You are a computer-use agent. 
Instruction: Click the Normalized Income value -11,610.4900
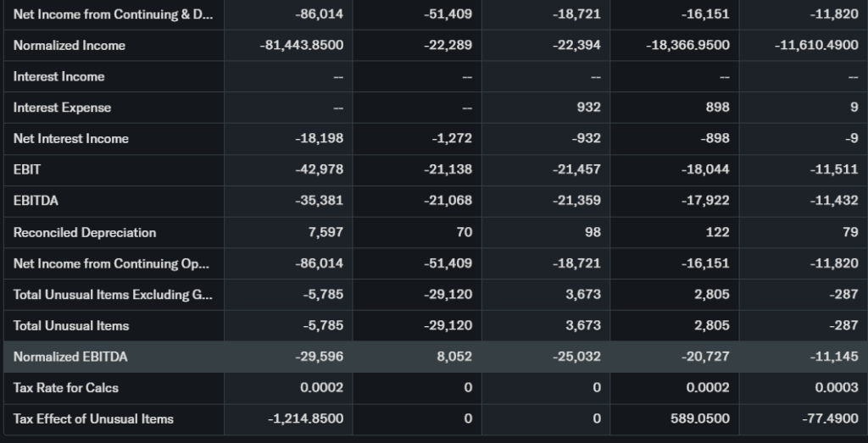pos(816,45)
